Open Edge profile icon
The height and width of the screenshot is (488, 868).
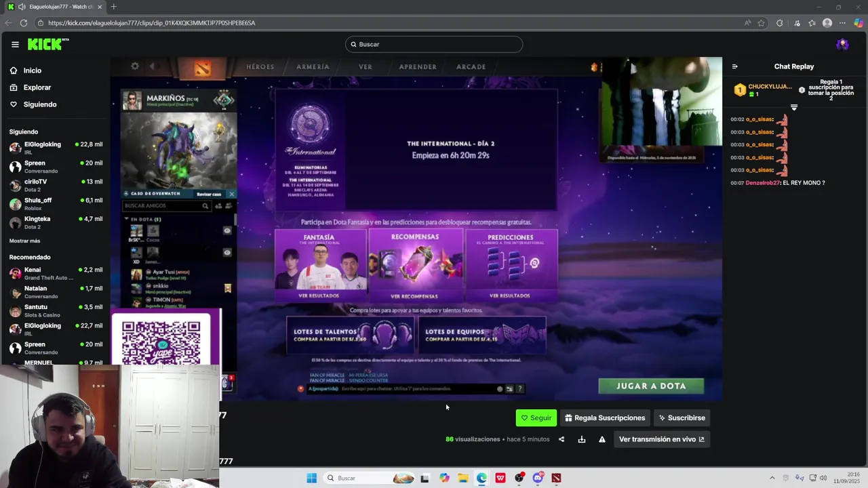click(827, 23)
